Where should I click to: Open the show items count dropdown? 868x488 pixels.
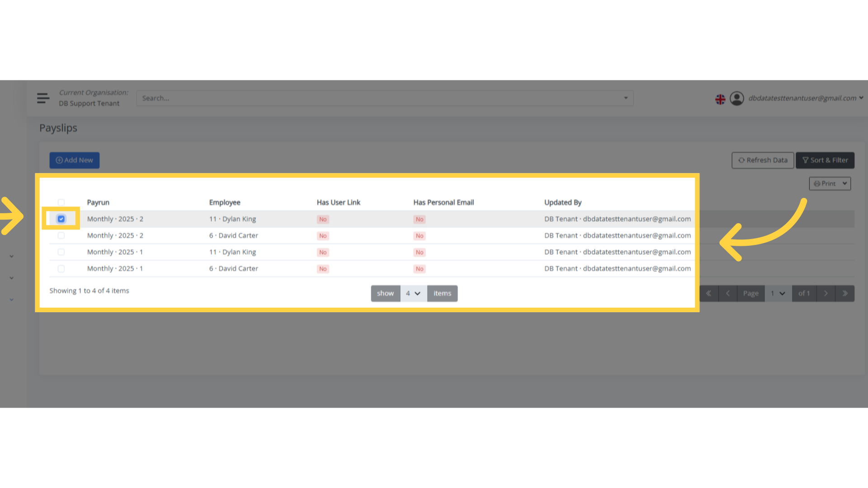[x=413, y=293]
